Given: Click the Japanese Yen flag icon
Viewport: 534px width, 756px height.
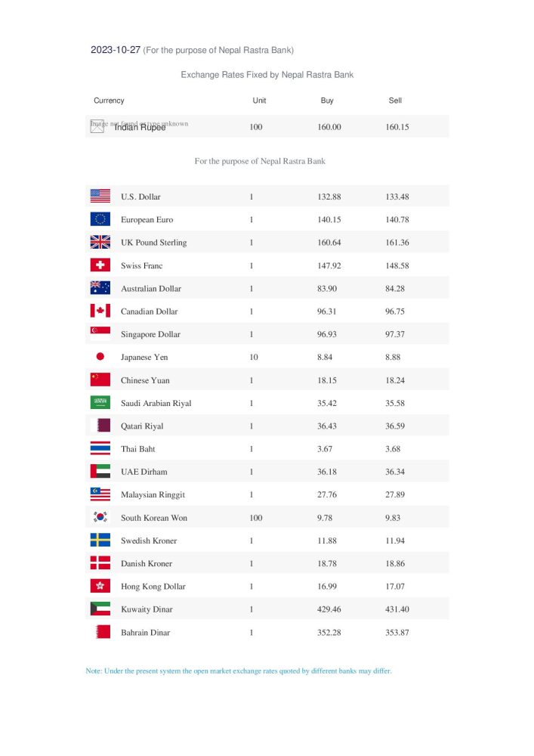Looking at the screenshot, I should pos(100,357).
